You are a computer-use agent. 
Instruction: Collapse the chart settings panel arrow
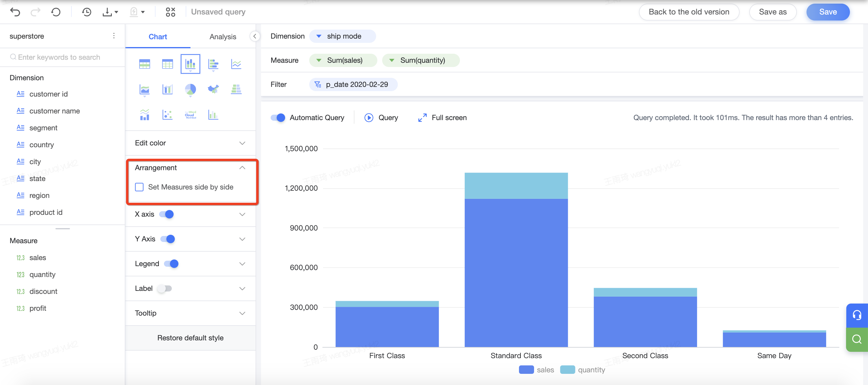point(255,36)
